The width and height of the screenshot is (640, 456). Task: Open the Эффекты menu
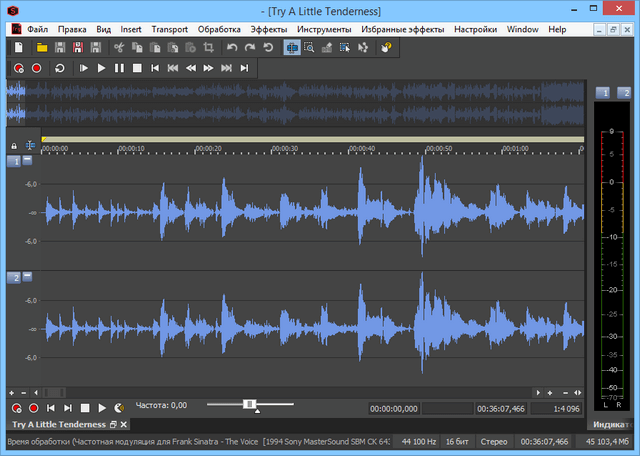268,29
